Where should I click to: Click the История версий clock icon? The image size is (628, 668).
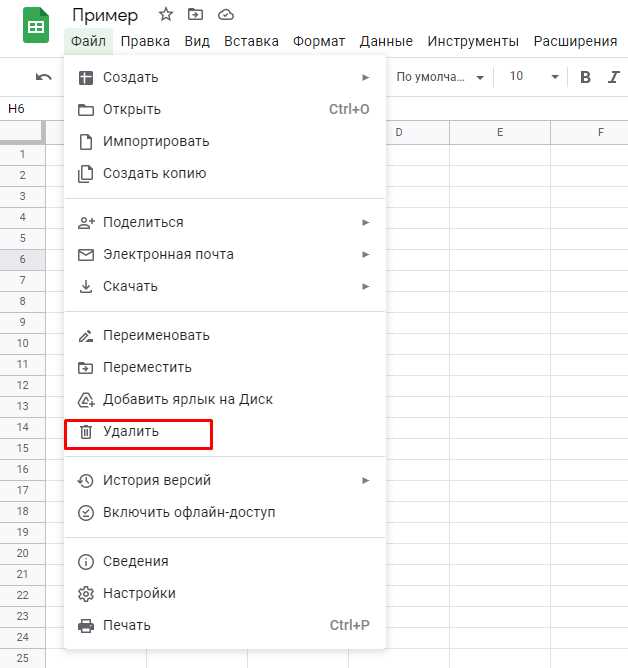pos(86,481)
